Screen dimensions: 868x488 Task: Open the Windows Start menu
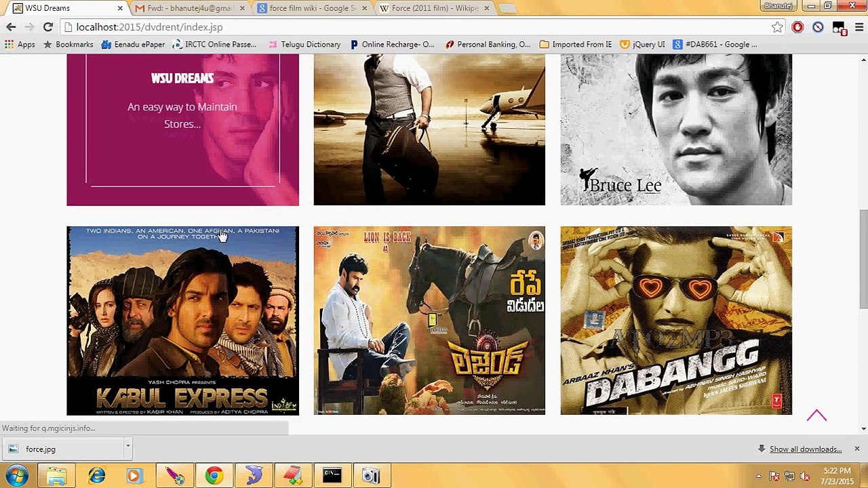click(16, 476)
